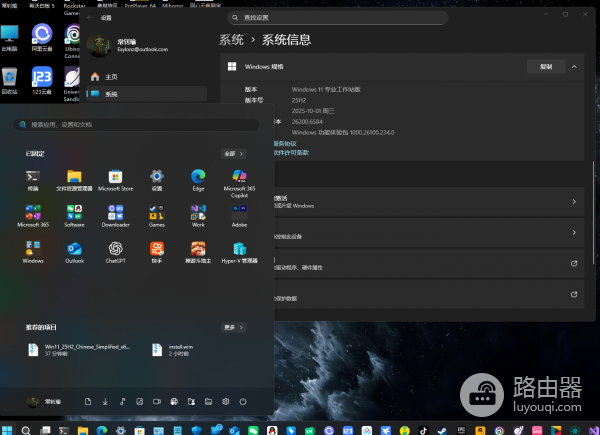Image resolution: width=600 pixels, height=435 pixels.
Task: Open Hyper-V Manager from Start menu
Action: (240, 253)
